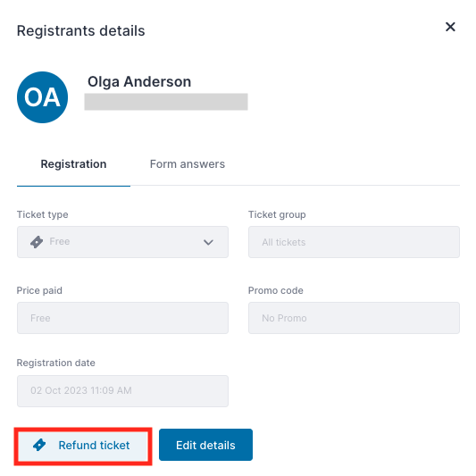
Task: Click the Registration date label
Action: pyautogui.click(x=56, y=363)
